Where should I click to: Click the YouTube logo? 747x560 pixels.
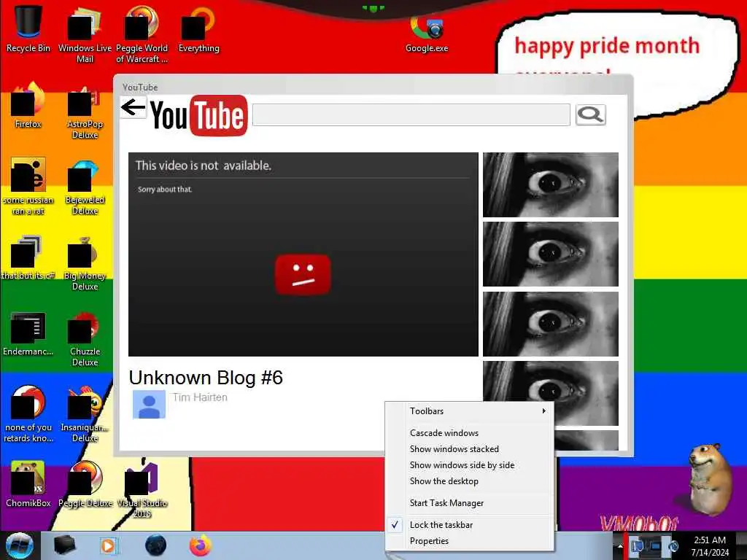point(199,115)
